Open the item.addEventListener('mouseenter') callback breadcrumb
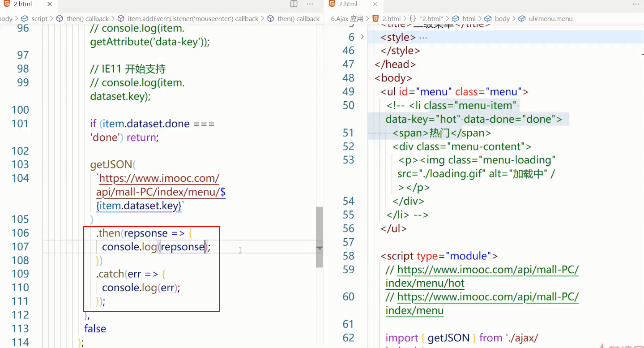This screenshot has width=644, height=348. 188,19
